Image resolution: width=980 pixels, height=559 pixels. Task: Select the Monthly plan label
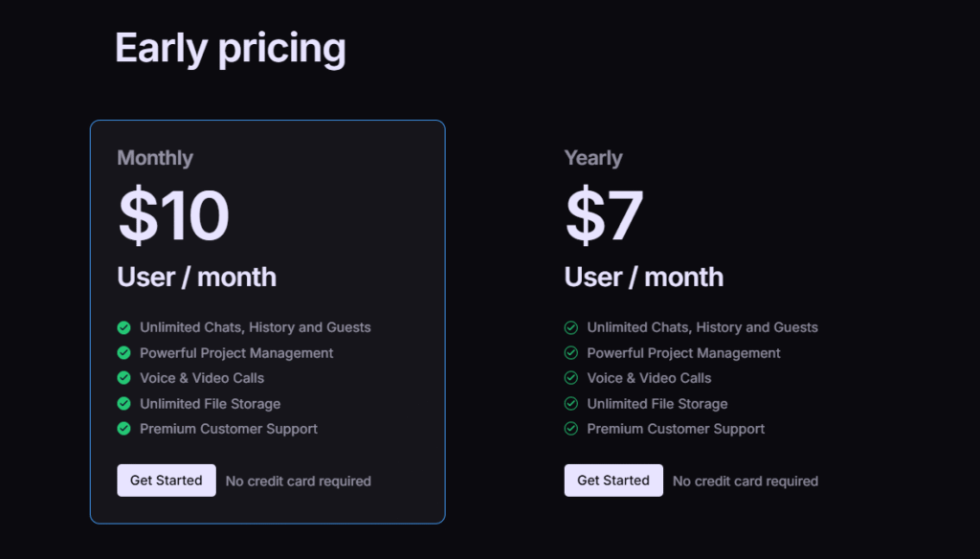click(x=155, y=158)
